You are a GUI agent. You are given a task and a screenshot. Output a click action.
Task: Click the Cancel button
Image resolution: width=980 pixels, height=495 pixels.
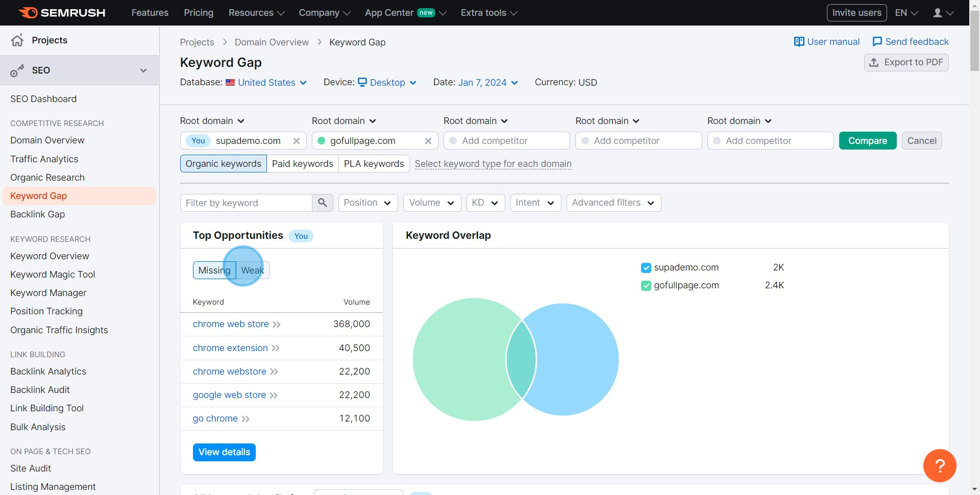click(922, 141)
